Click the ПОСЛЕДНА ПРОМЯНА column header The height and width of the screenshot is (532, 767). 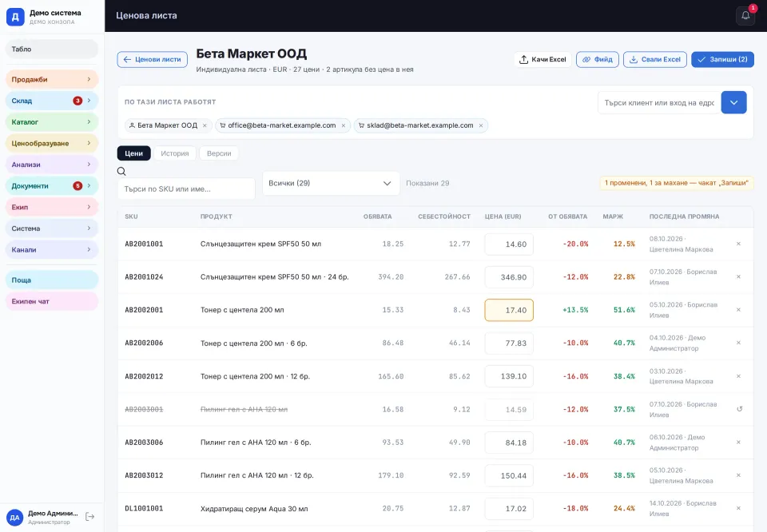(x=685, y=216)
